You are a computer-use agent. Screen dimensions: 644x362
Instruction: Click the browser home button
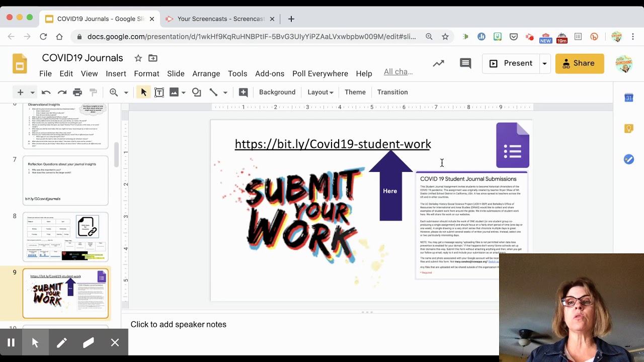59,37
